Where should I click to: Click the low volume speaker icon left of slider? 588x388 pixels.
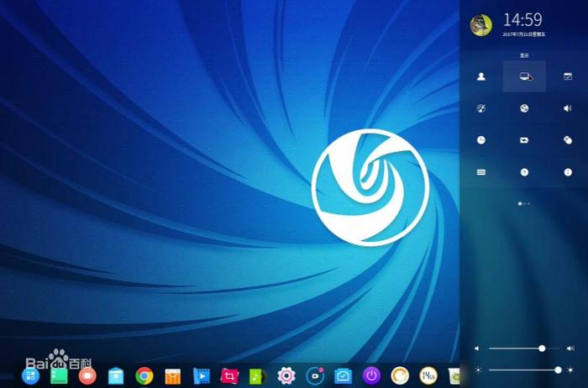click(x=476, y=349)
